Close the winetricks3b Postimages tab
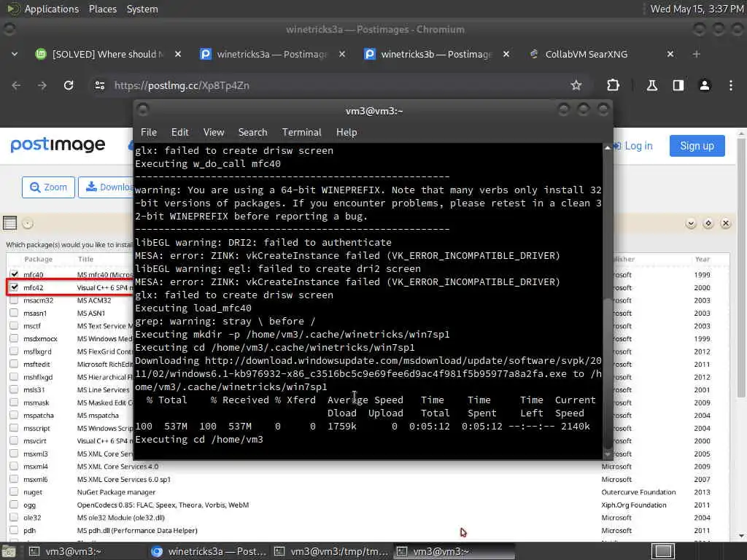This screenshot has height=560, width=747. (x=506, y=54)
